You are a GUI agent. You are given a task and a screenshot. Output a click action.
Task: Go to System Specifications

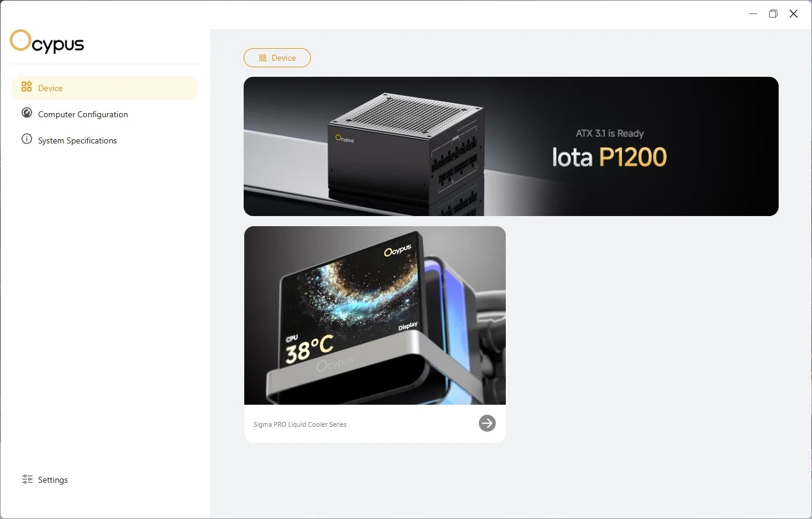click(x=105, y=140)
